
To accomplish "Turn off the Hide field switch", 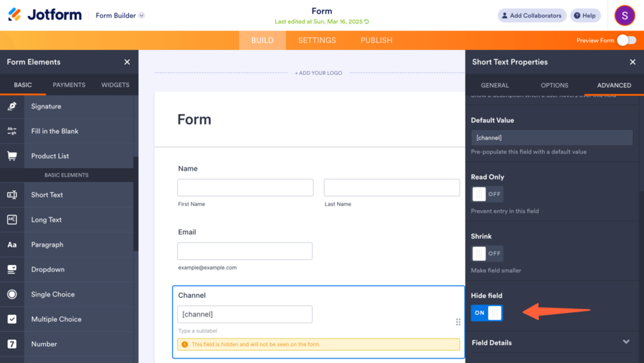I will pos(487,313).
